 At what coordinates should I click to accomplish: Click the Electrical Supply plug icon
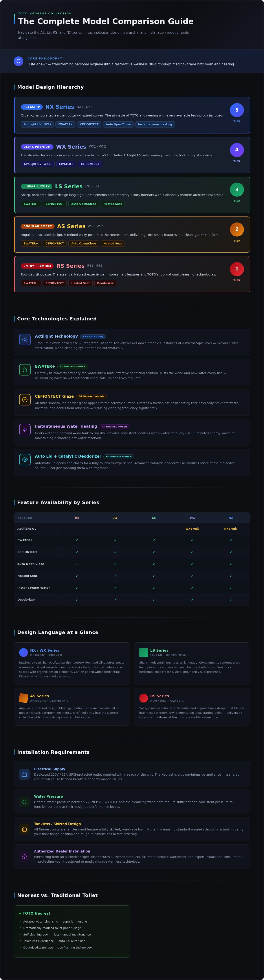tap(24, 774)
